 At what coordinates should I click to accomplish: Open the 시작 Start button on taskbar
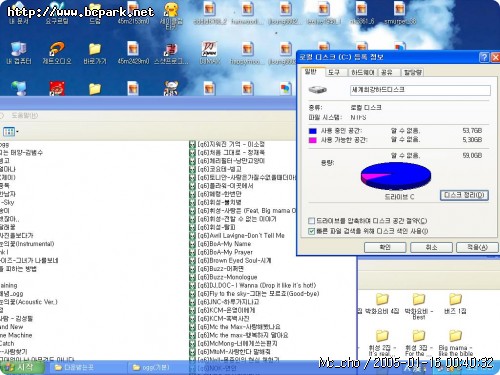tap(22, 367)
